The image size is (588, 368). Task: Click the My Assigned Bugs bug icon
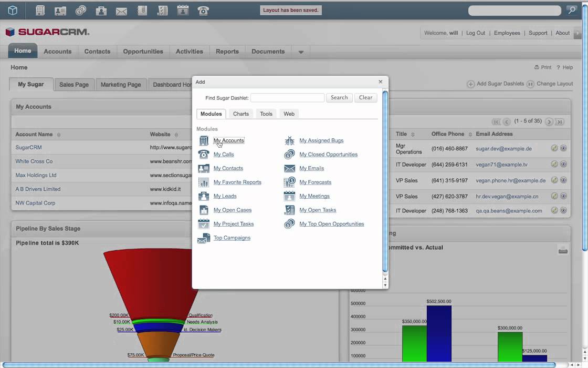click(x=289, y=140)
